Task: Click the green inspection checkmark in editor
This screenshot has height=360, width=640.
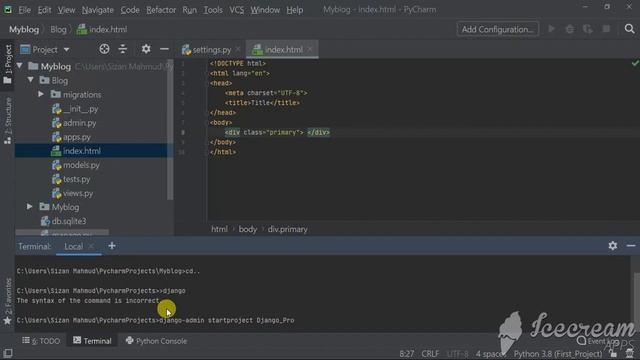Action: pyautogui.click(x=635, y=63)
